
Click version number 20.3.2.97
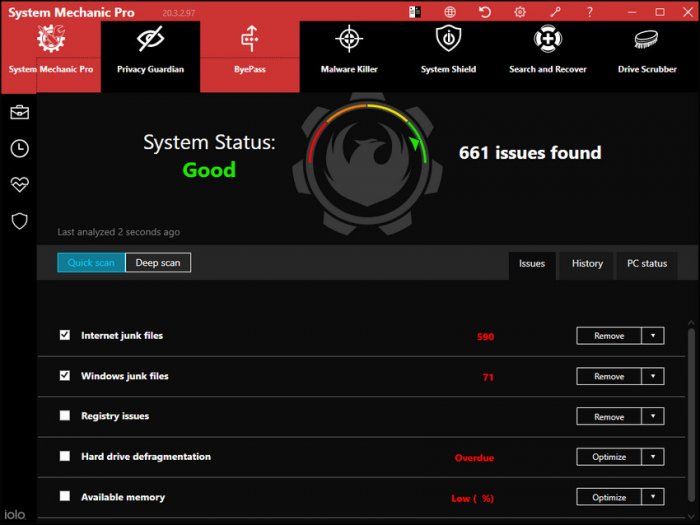[179, 13]
